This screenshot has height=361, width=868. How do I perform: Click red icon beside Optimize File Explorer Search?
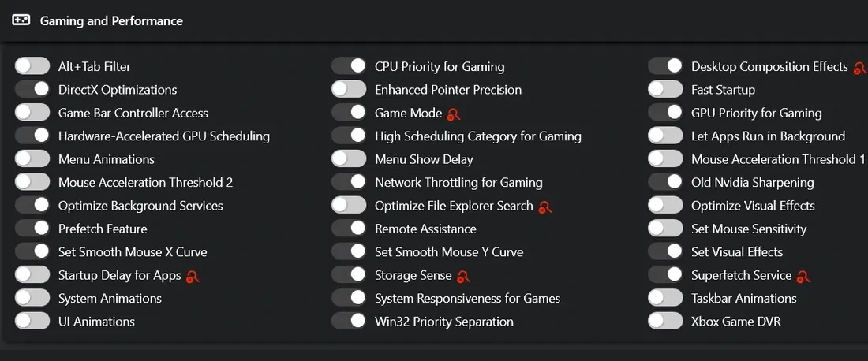coord(544,207)
